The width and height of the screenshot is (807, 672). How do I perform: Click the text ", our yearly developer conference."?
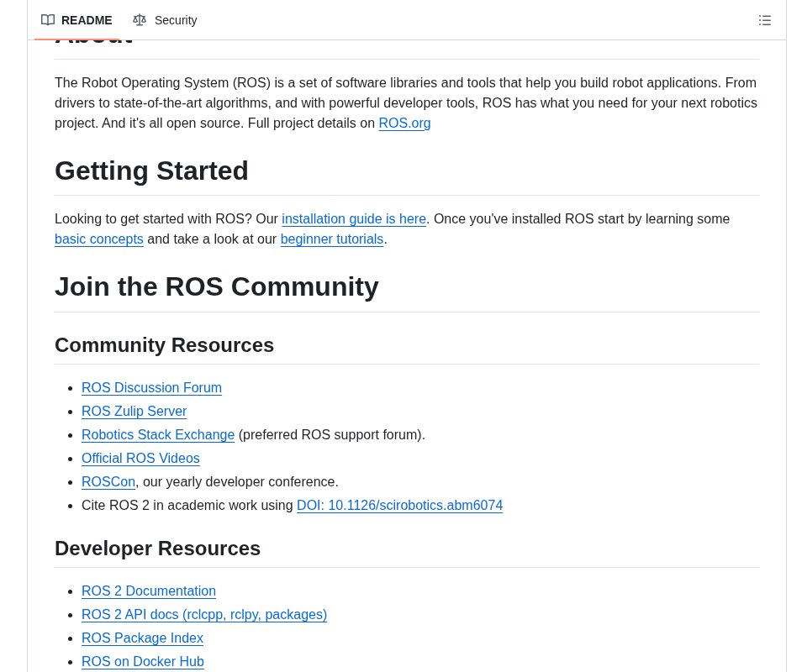tap(237, 482)
